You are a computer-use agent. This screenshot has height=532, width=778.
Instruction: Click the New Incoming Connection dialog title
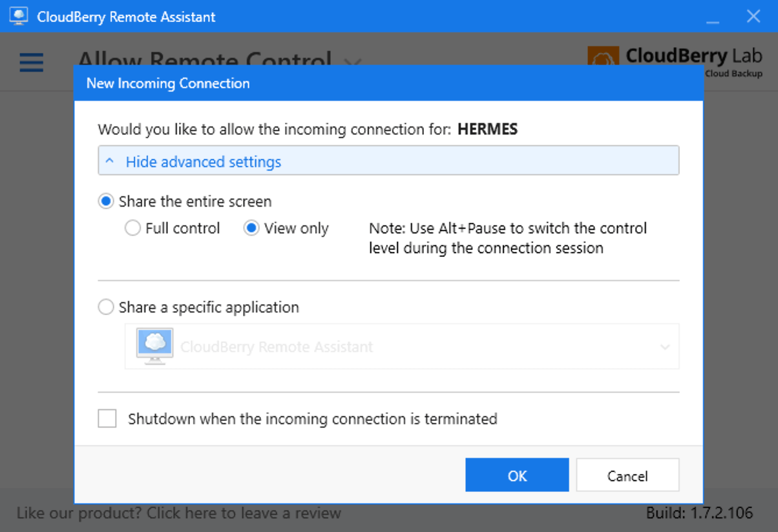click(168, 83)
